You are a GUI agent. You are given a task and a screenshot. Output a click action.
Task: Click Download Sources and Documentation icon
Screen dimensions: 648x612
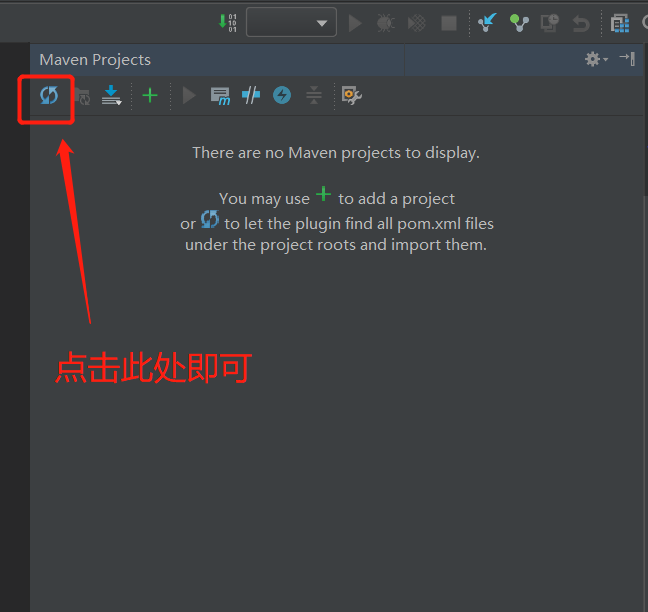coord(112,95)
